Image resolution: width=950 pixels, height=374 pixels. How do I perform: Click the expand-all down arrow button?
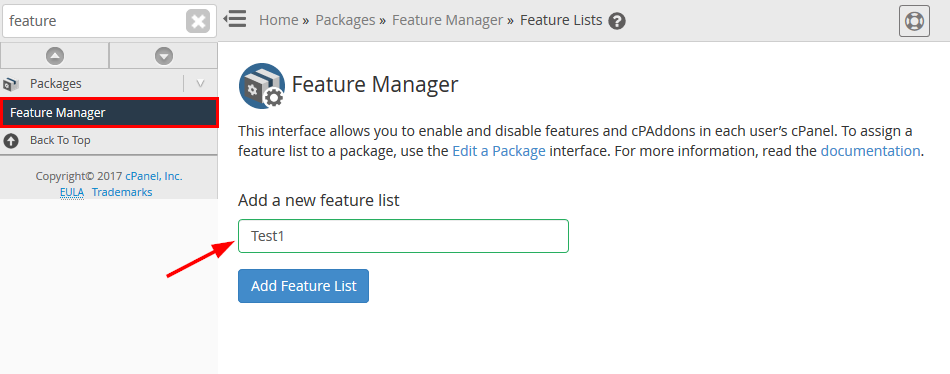pos(164,56)
